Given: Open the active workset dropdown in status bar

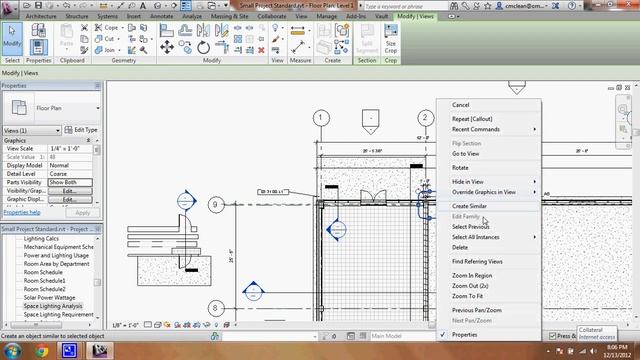Looking at the screenshot, I should click(315, 337).
